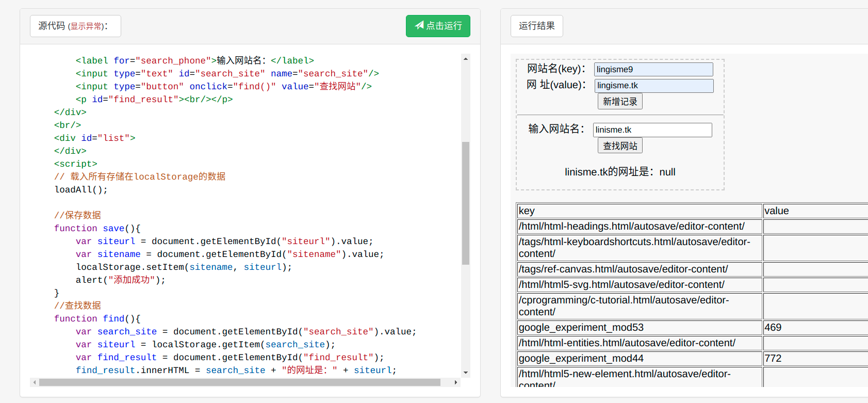Click the 'function find(){' code line
Screen dimensions: 868x403
click(97, 318)
